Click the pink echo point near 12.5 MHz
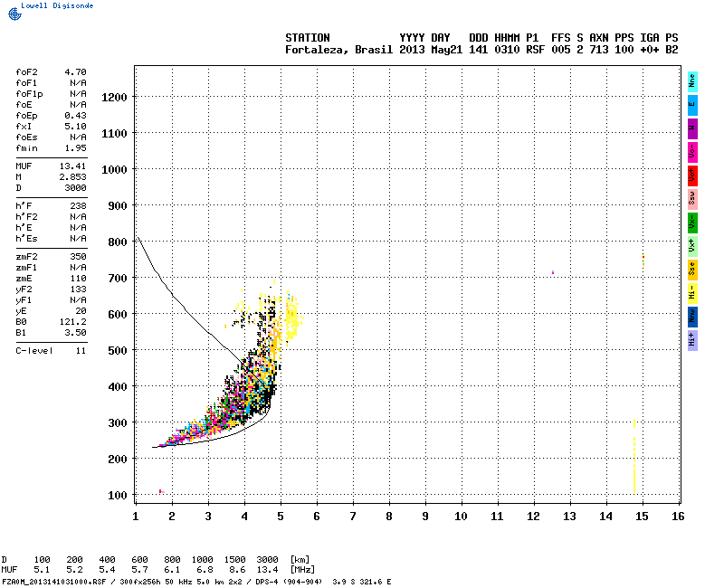This screenshot has height=588, width=724. pyautogui.click(x=553, y=272)
